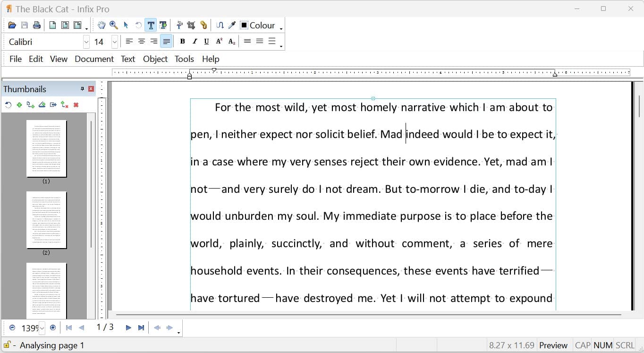
Task: Open the Text menu
Action: pos(128,59)
